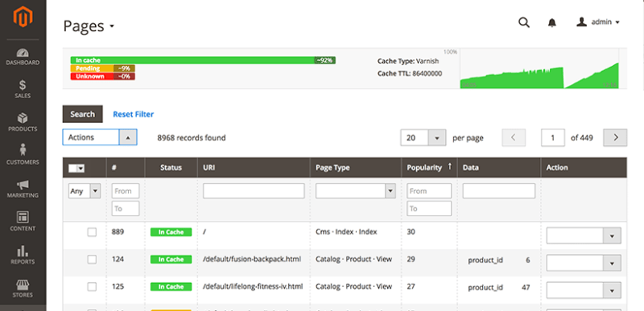
Task: Open the Page Type filter dropdown
Action: [355, 191]
